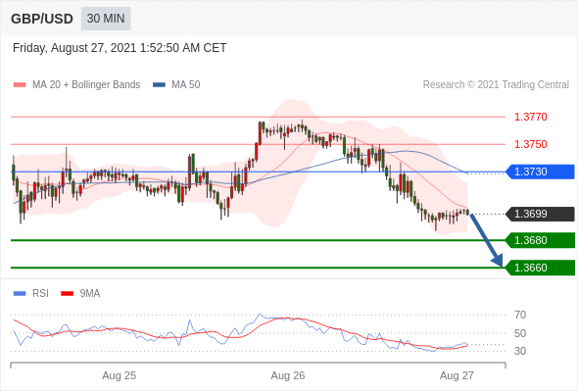Toggle the MA 20 + Bollinger Bands legend
Screen dimensions: 578x392
point(77,85)
